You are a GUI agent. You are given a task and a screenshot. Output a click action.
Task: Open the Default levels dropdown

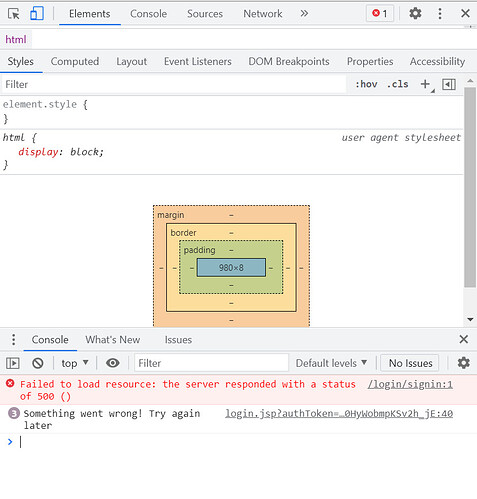(x=331, y=363)
